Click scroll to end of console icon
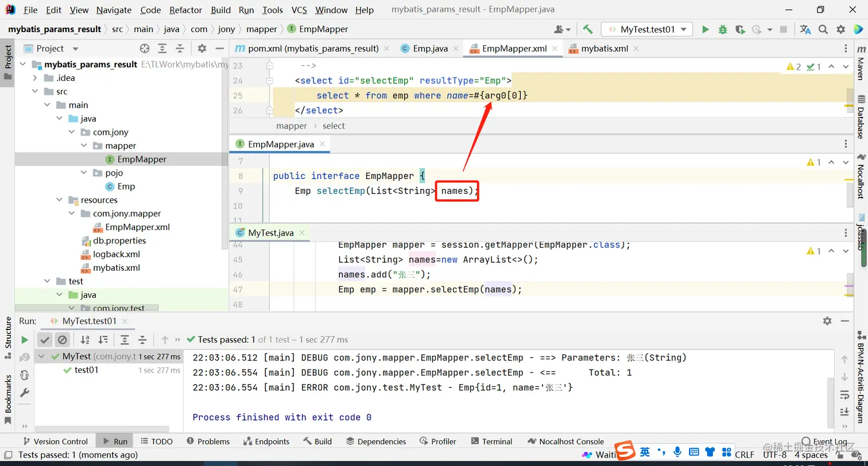Screen dimensions: 868x466 click(844, 412)
